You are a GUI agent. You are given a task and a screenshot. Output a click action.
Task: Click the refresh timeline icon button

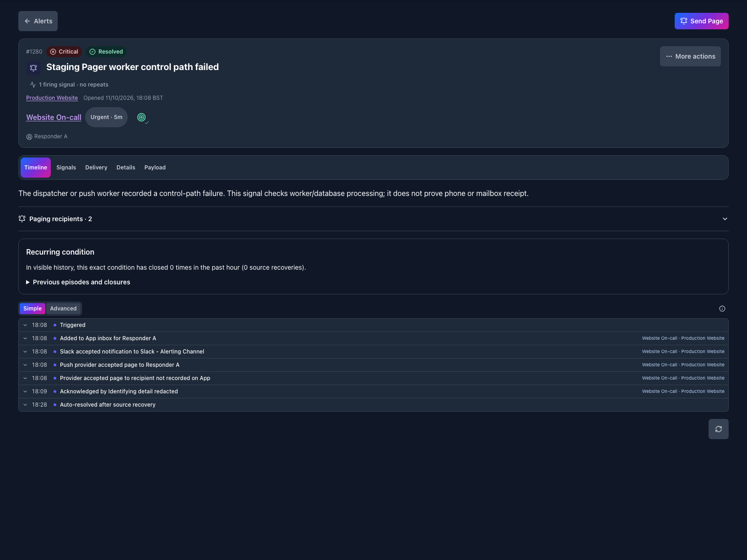pos(719,429)
